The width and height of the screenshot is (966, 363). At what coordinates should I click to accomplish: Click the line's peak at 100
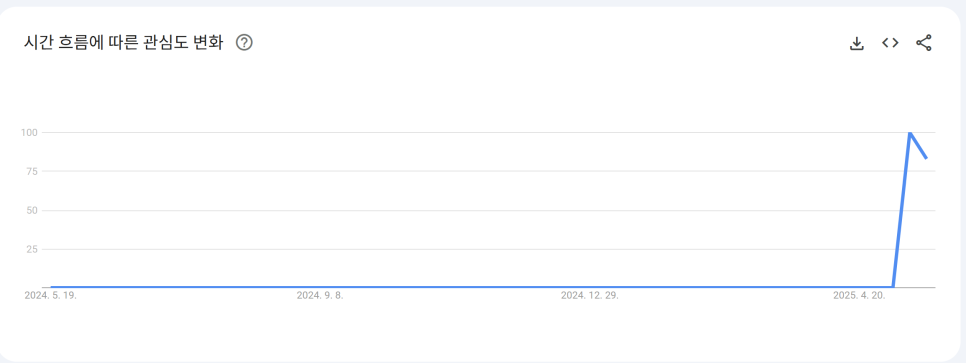tap(910, 132)
